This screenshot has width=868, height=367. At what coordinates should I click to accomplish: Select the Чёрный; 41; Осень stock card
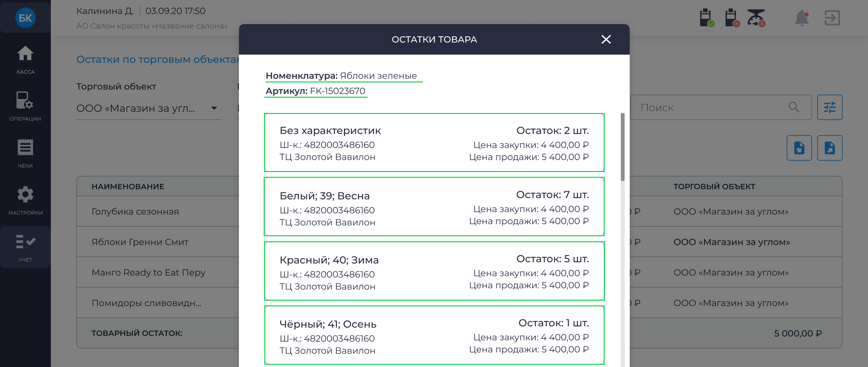click(x=434, y=335)
